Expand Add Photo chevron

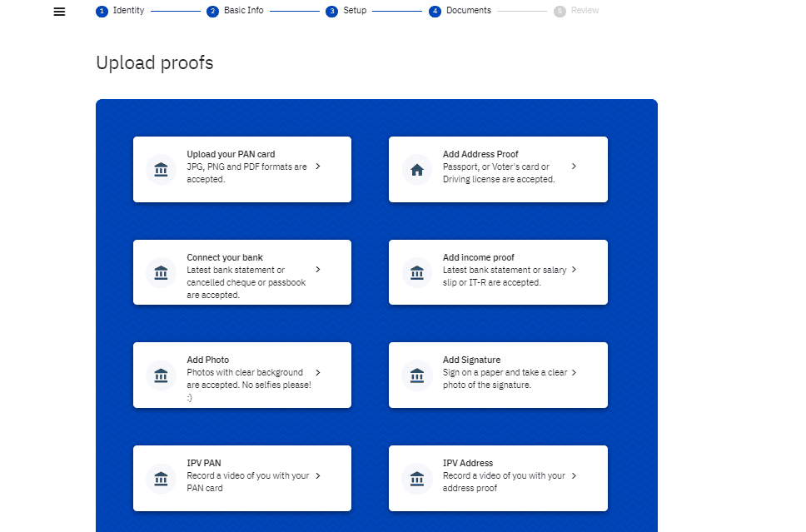[x=318, y=372]
